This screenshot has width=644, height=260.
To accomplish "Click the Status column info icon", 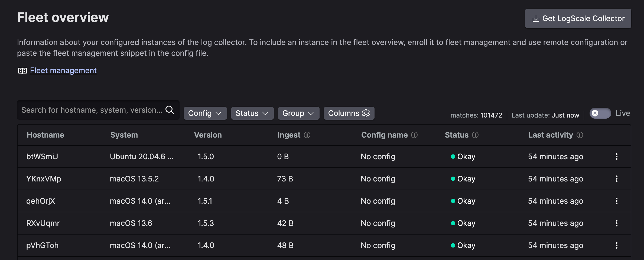I will [475, 135].
